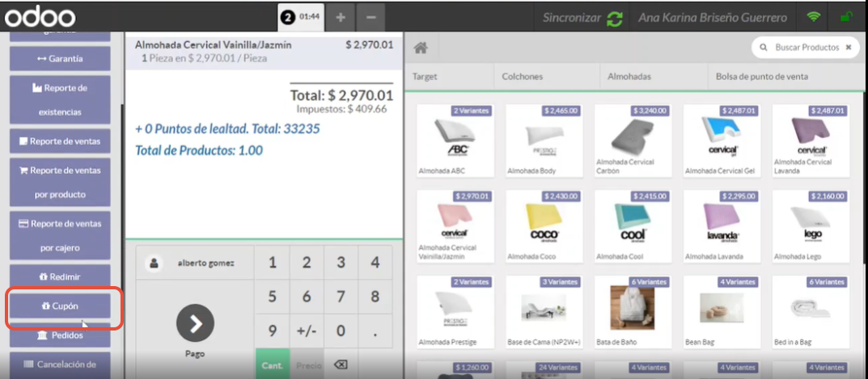This screenshot has height=379, width=868.
Task: Tap the +/- numpad key
Action: pyautogui.click(x=306, y=331)
